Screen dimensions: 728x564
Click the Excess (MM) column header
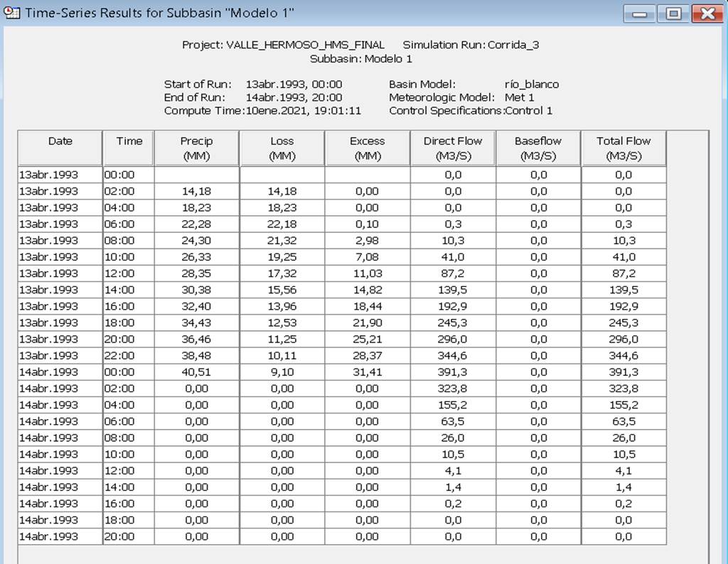367,148
